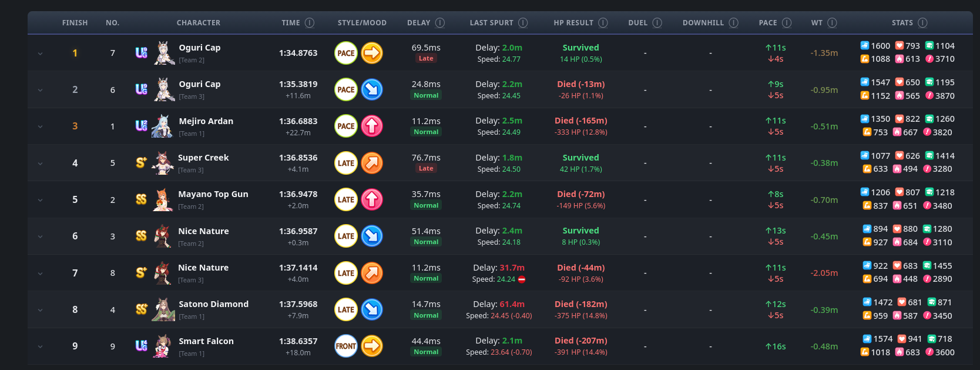Click orange right-arrow mood icon for Smart Falcon

point(372,346)
